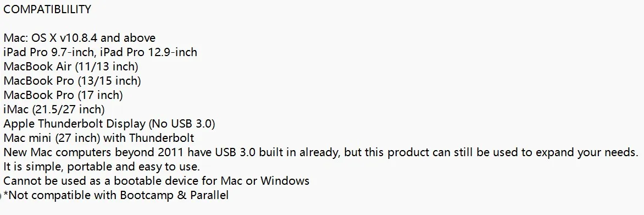Viewport: 644px width, 215px height.
Task: Click the asterisk before Not compatible
Action: 5,194
